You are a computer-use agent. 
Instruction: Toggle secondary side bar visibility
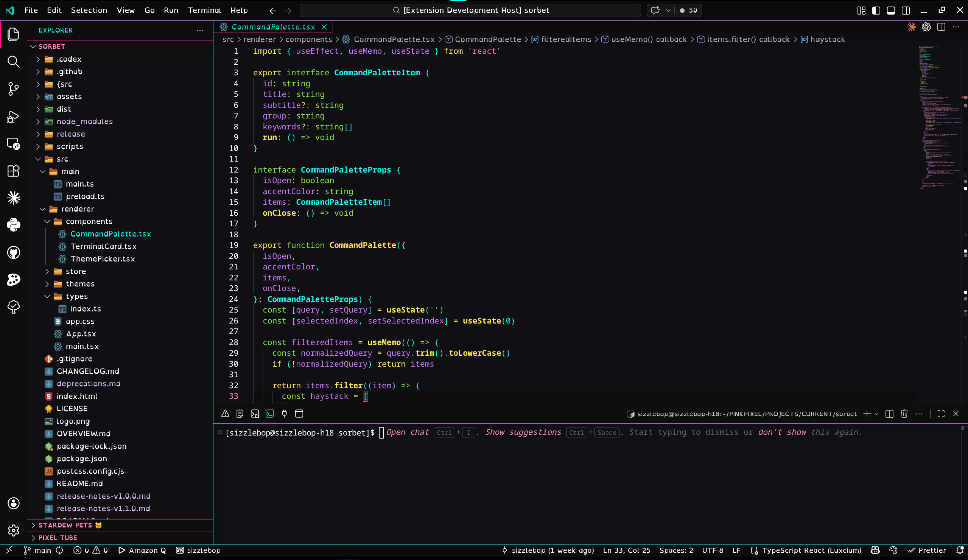pyautogui.click(x=906, y=10)
